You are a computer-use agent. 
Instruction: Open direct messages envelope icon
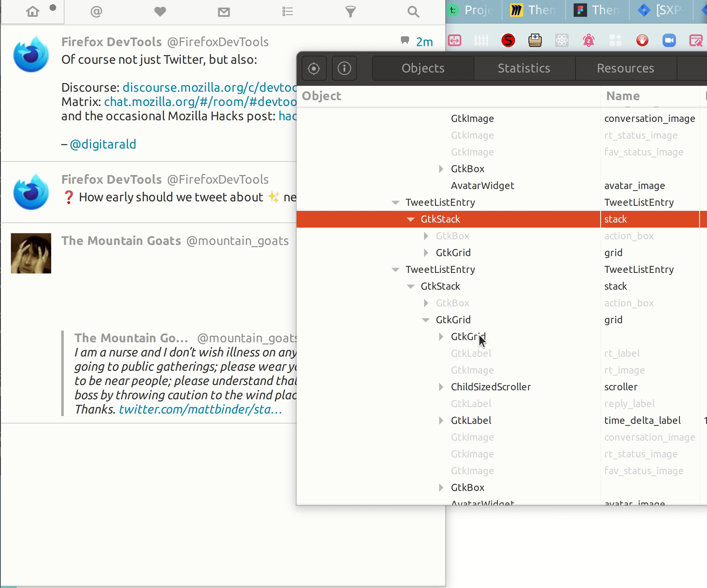[224, 12]
